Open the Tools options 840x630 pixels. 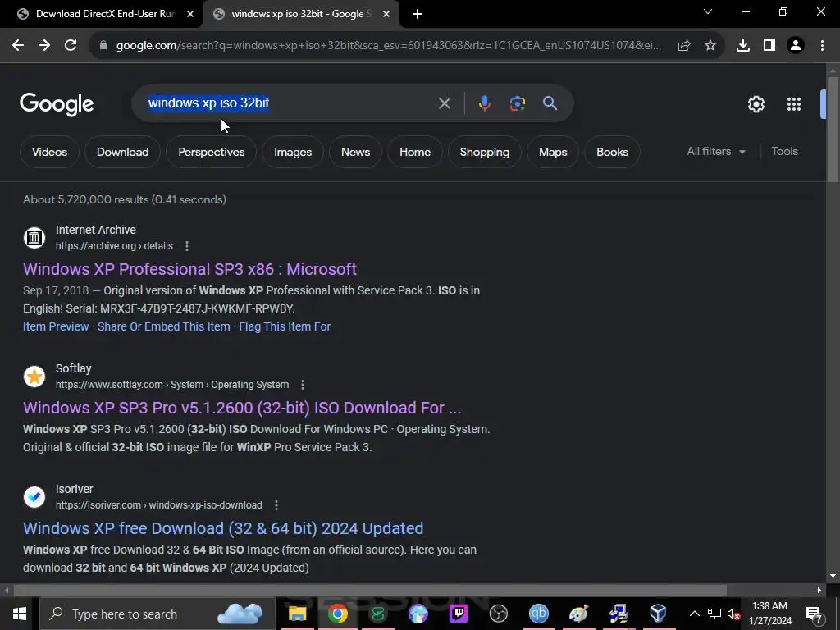click(784, 152)
